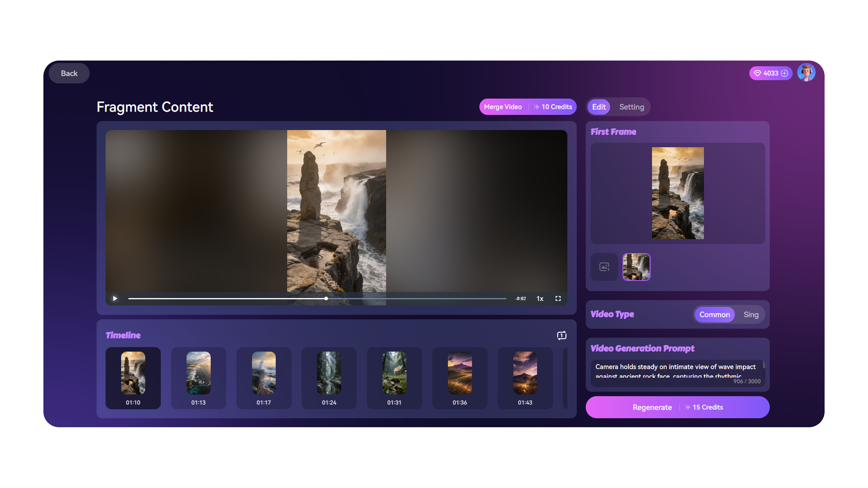Switch to the Setting tab
Screen dimensions: 868x488
coord(632,107)
